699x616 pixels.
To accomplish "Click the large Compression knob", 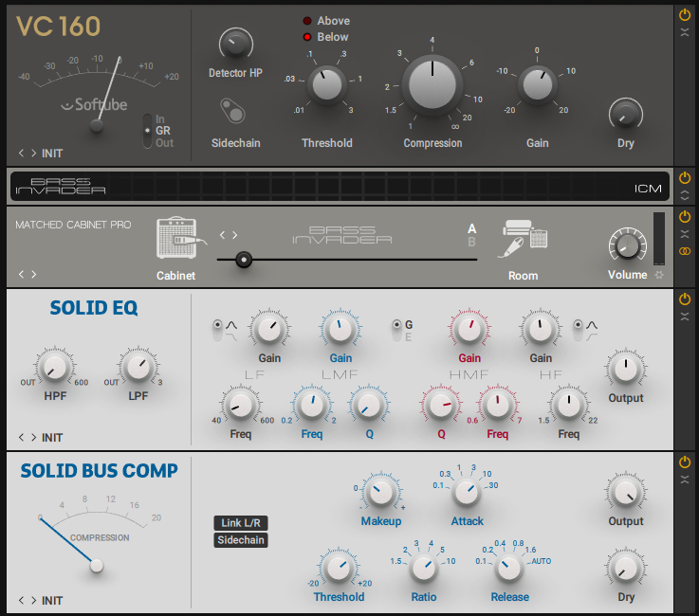I will click(x=432, y=84).
